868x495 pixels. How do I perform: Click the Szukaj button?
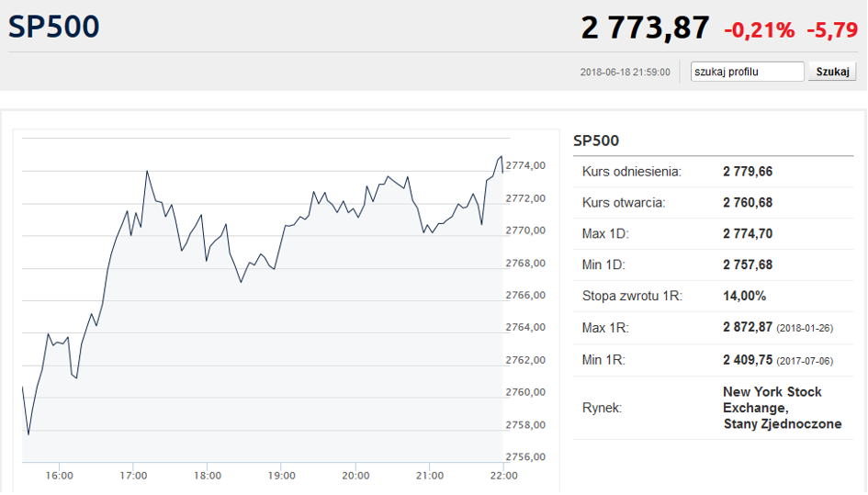[x=832, y=72]
